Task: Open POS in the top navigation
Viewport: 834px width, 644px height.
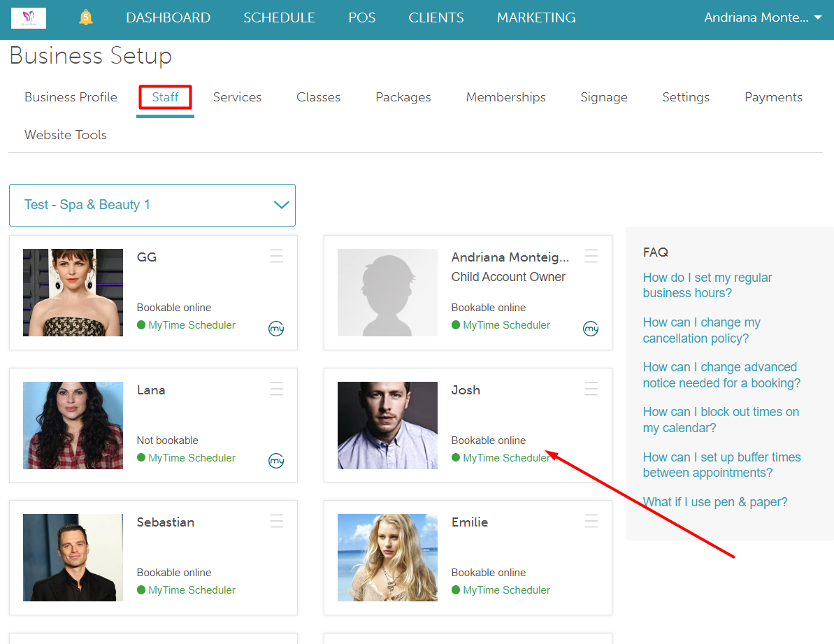Action: click(x=361, y=17)
